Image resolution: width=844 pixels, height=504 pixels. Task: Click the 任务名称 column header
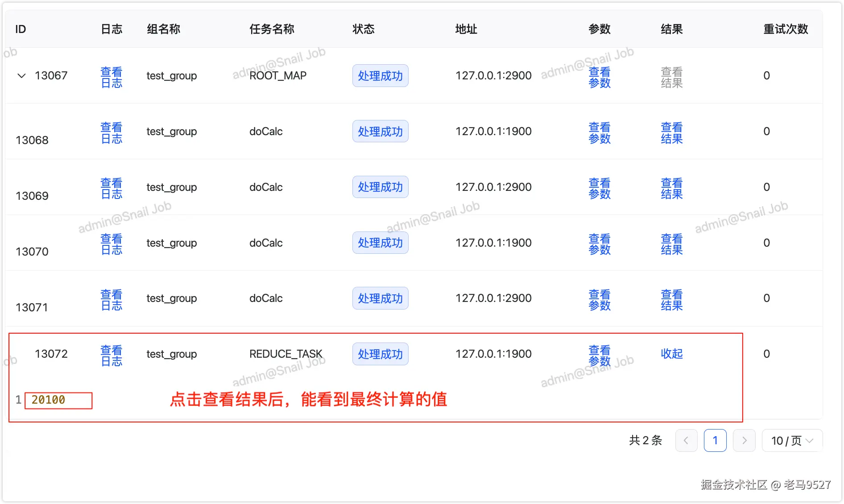(x=272, y=29)
